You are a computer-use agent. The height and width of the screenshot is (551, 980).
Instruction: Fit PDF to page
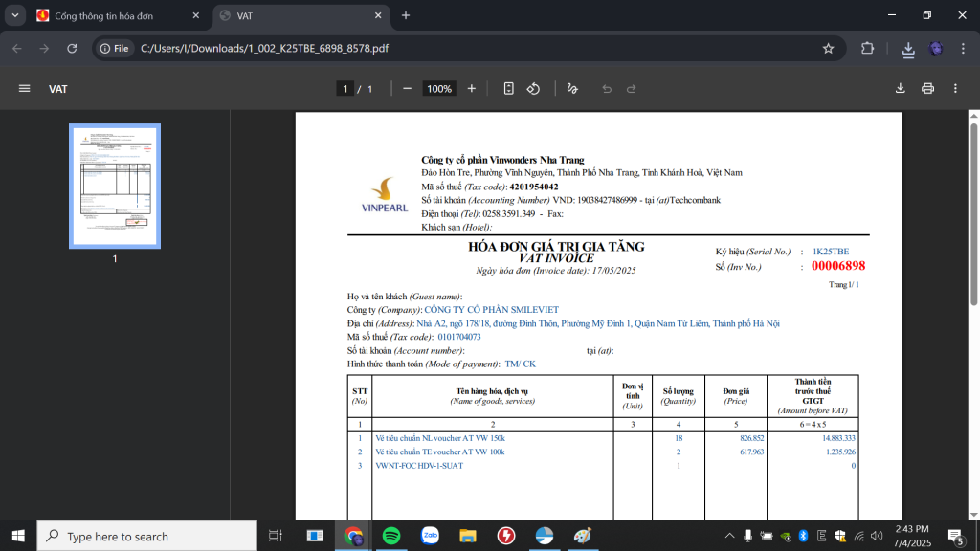click(x=509, y=89)
